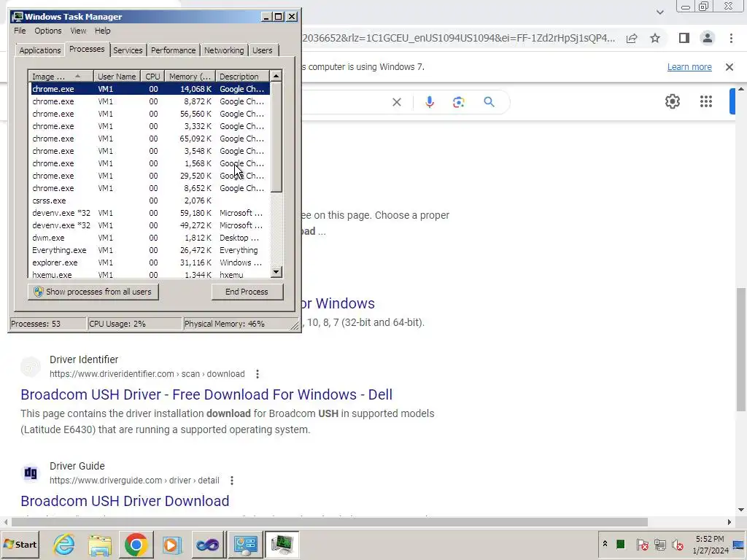Viewport: 747px width, 560px height.
Task: Sort processes by Description column
Action: [242, 76]
